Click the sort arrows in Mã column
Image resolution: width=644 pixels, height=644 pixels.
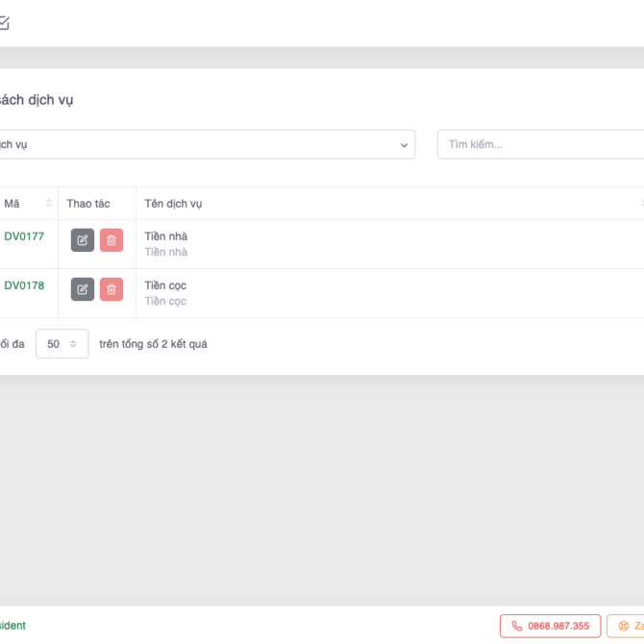coord(49,204)
